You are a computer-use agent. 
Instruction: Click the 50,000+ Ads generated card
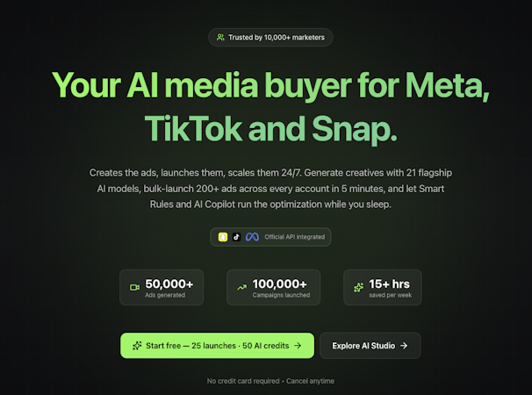[162, 287]
